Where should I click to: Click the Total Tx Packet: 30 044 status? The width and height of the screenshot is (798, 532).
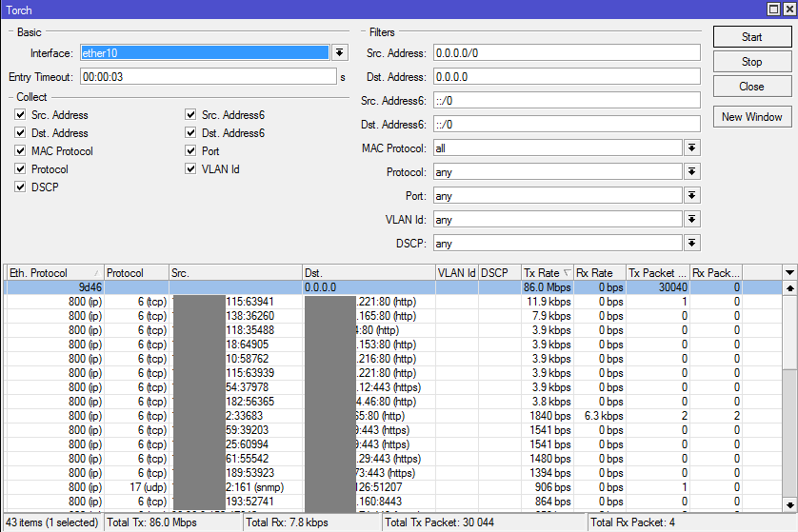tap(484, 522)
